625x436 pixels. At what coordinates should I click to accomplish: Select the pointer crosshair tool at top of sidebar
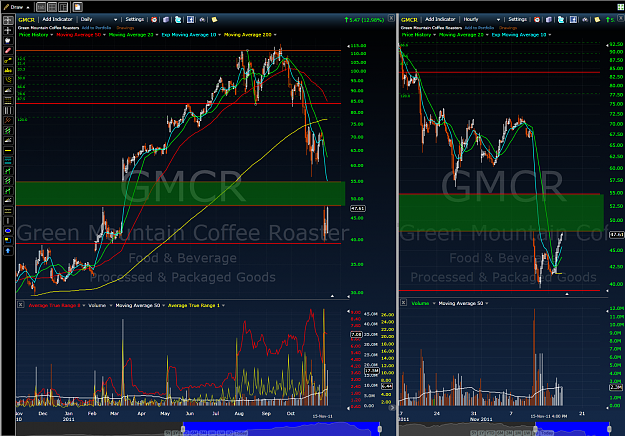coord(8,20)
